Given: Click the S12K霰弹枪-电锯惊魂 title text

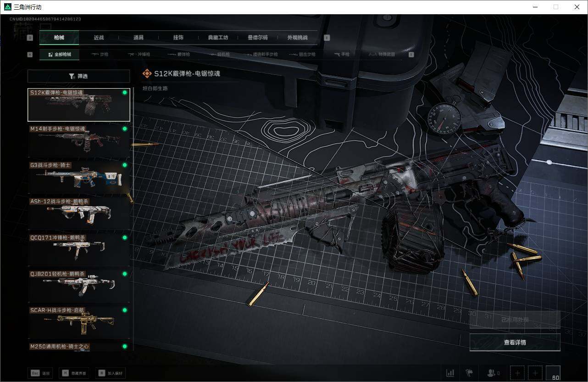Looking at the screenshot, I should pos(187,73).
